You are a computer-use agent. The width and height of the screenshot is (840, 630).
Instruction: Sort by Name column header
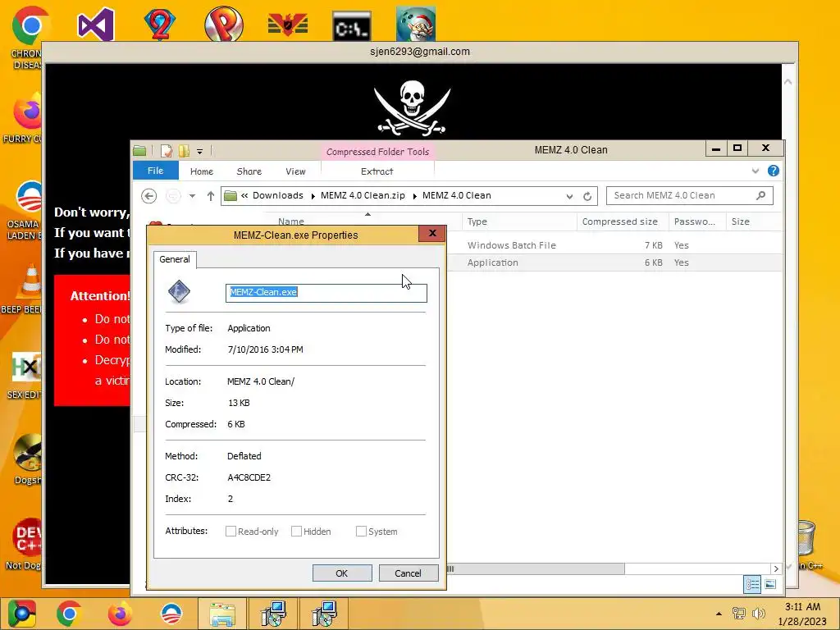pos(362,220)
